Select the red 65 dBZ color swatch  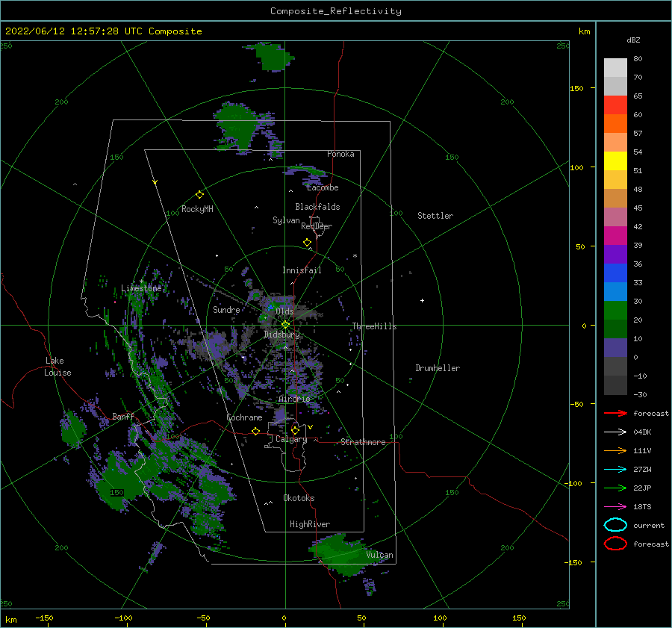point(615,105)
